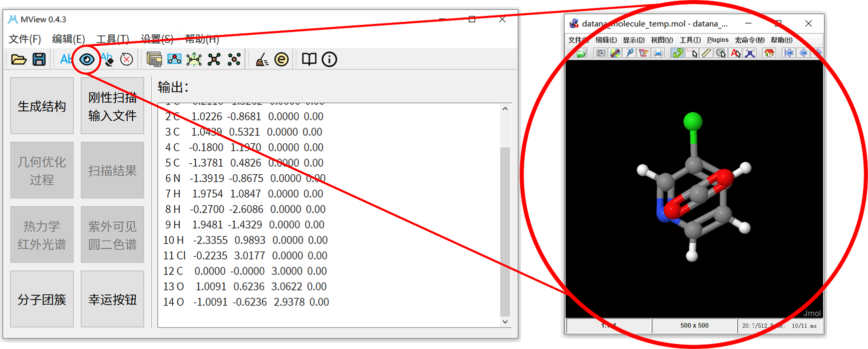Click the Jmol home view icon
Viewport: 868px width, 349px height.
point(769,53)
